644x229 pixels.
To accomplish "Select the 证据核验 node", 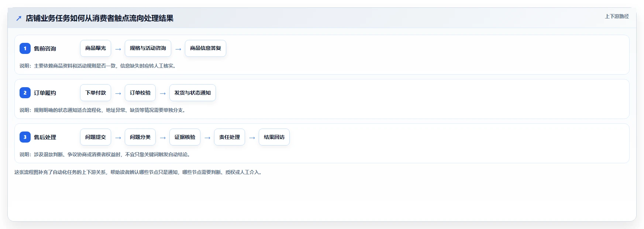I will coord(185,137).
